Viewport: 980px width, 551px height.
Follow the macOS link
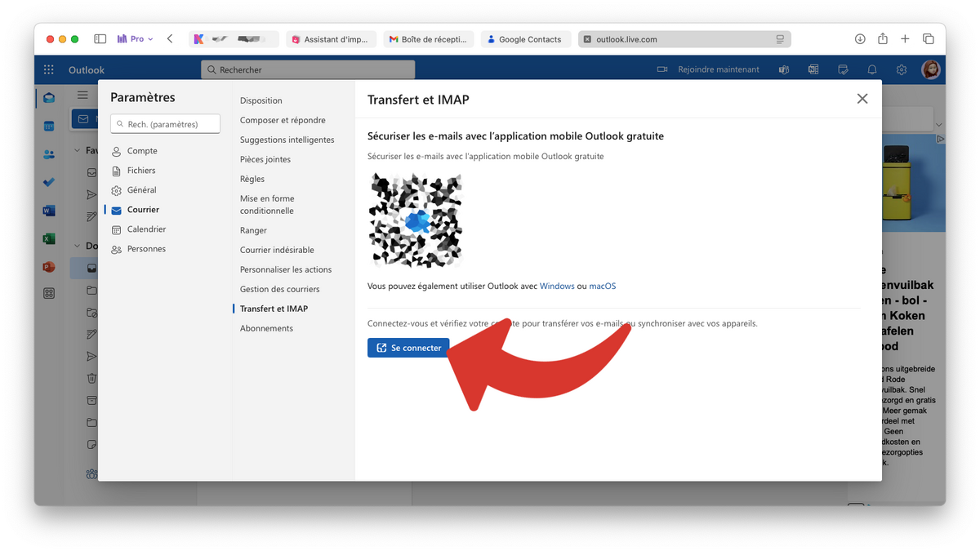pyautogui.click(x=603, y=286)
